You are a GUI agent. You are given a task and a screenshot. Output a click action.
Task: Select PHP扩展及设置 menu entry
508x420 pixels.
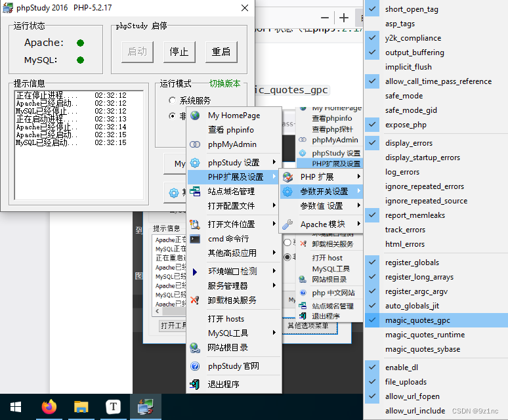[x=234, y=177]
